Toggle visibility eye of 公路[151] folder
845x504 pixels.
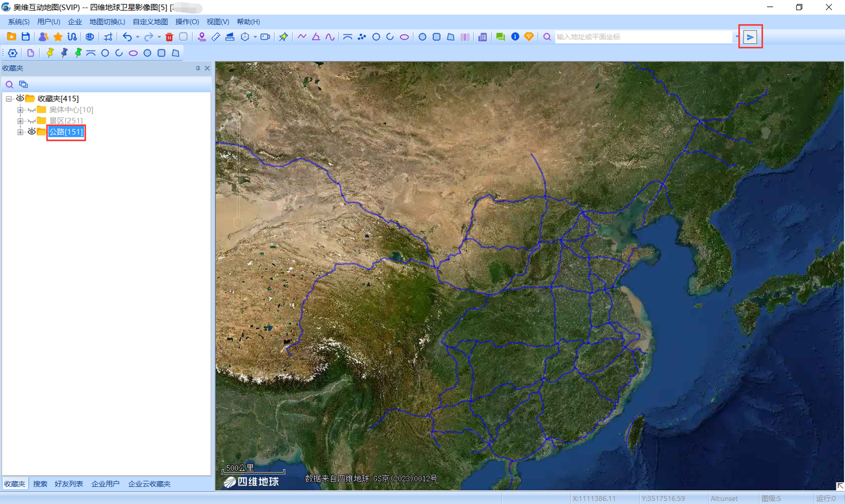(x=31, y=132)
